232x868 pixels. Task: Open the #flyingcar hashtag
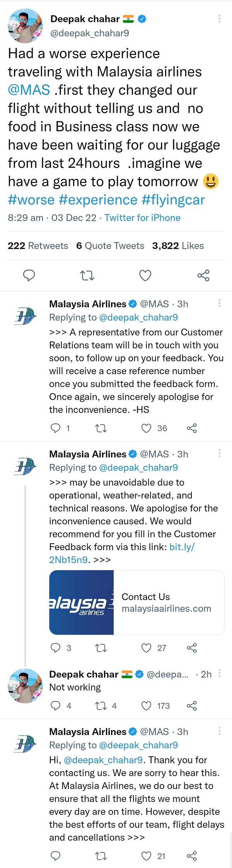pos(173,200)
